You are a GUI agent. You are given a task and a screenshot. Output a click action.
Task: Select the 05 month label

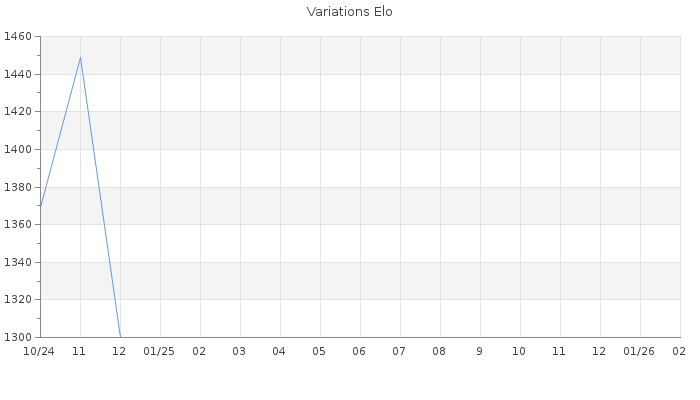point(319,352)
